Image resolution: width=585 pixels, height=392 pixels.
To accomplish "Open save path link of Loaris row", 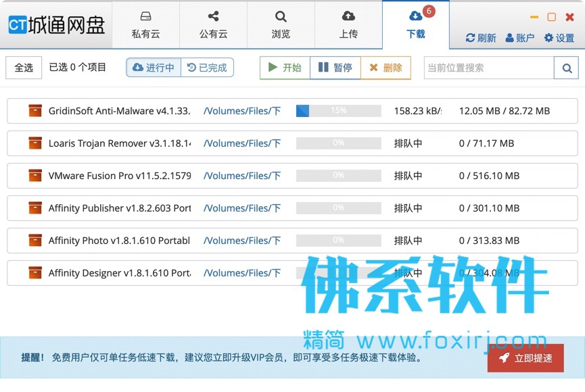I will tap(242, 143).
